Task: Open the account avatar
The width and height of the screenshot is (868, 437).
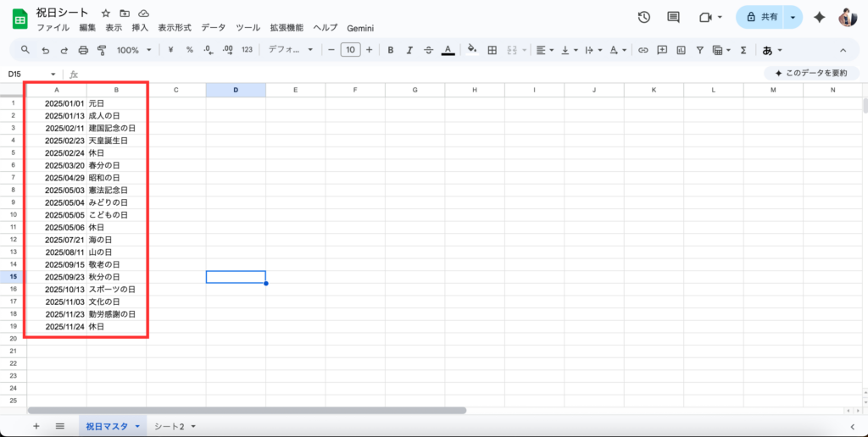Action: (x=848, y=17)
